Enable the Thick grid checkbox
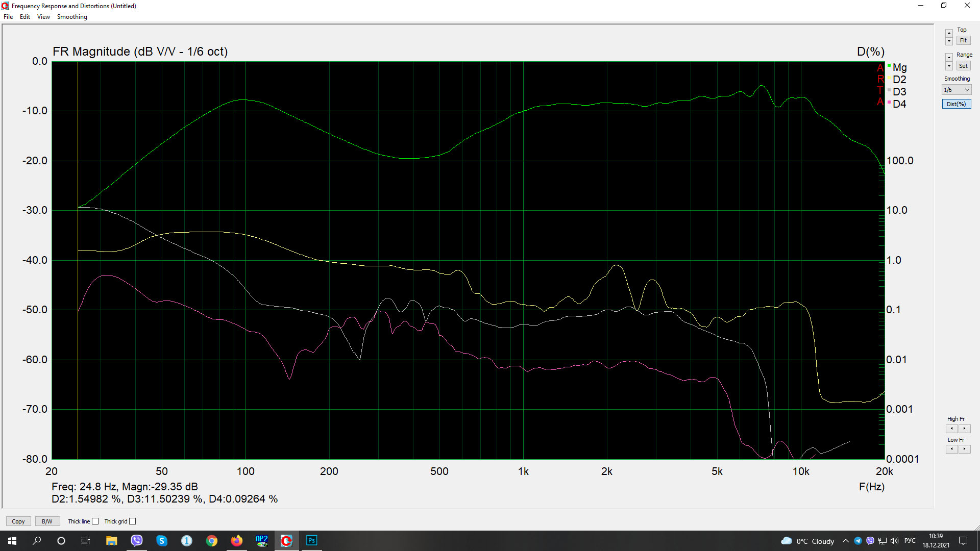Viewport: 980px width, 551px height. pyautogui.click(x=133, y=521)
